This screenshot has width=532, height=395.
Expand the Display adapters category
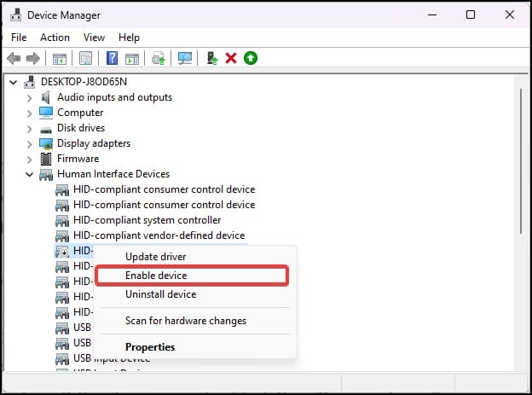pos(30,144)
